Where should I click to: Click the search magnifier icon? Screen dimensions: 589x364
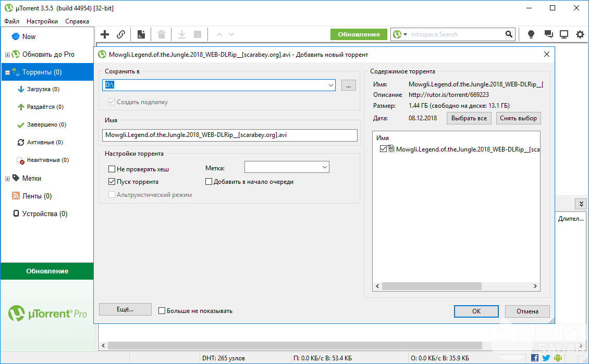509,34
